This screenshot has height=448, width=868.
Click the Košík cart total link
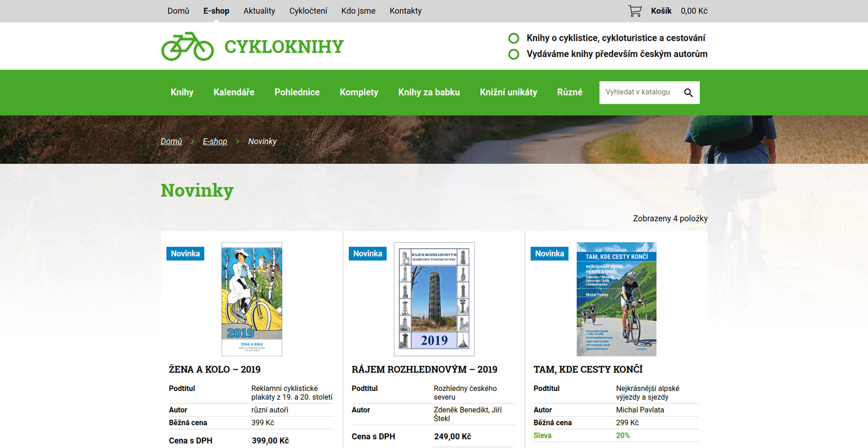tap(679, 11)
